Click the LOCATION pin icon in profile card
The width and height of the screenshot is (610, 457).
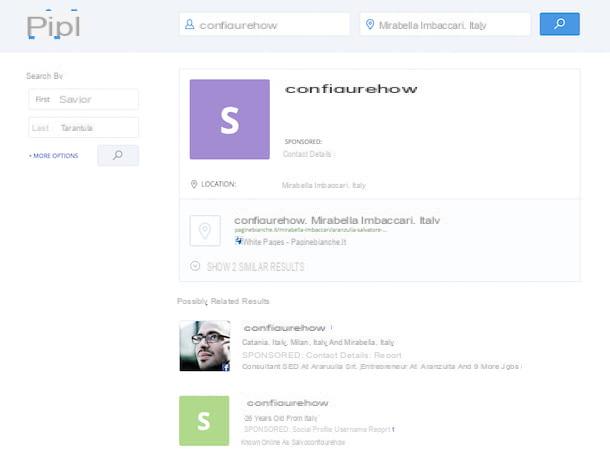(x=194, y=184)
